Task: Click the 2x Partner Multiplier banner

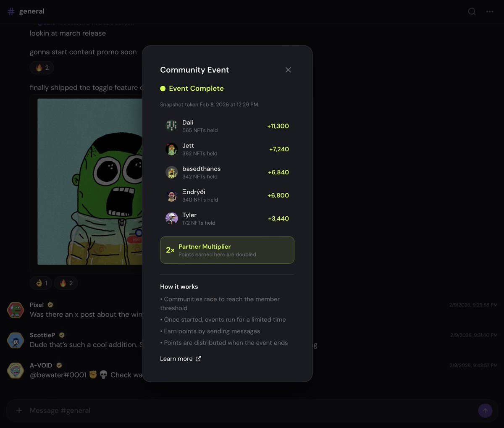Action: pos(227,250)
